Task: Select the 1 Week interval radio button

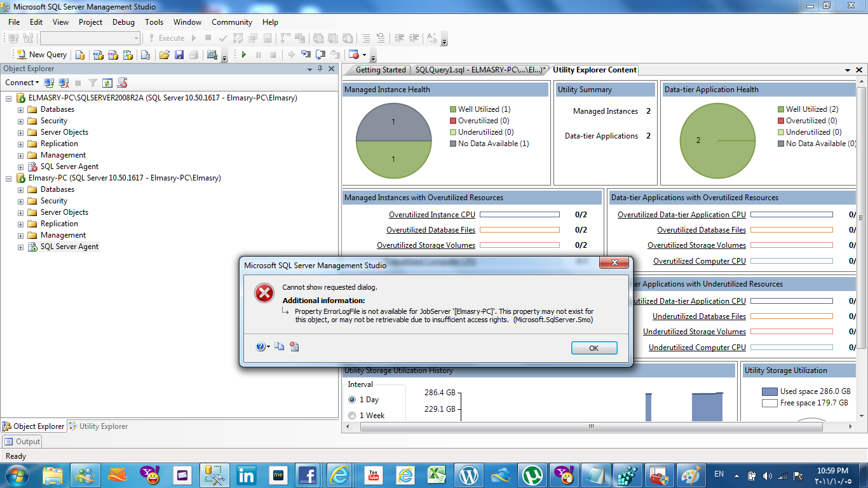Action: pyautogui.click(x=352, y=416)
